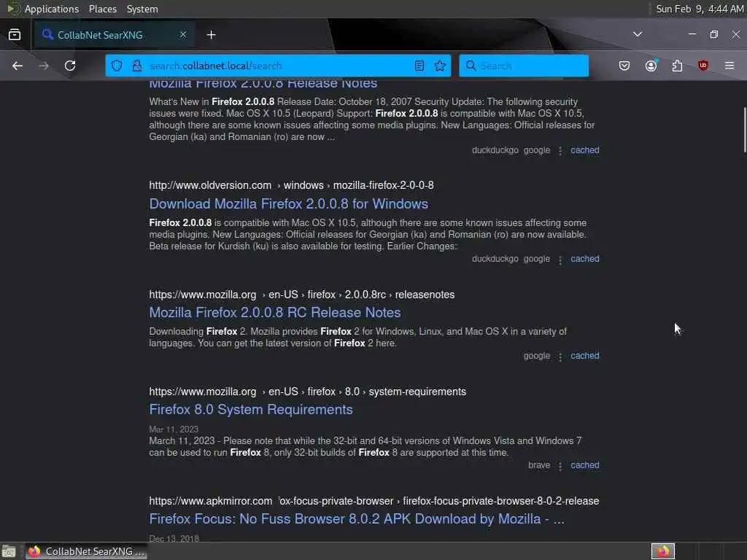View site security padlock info
Screen dimensions: 747x560
point(137,66)
